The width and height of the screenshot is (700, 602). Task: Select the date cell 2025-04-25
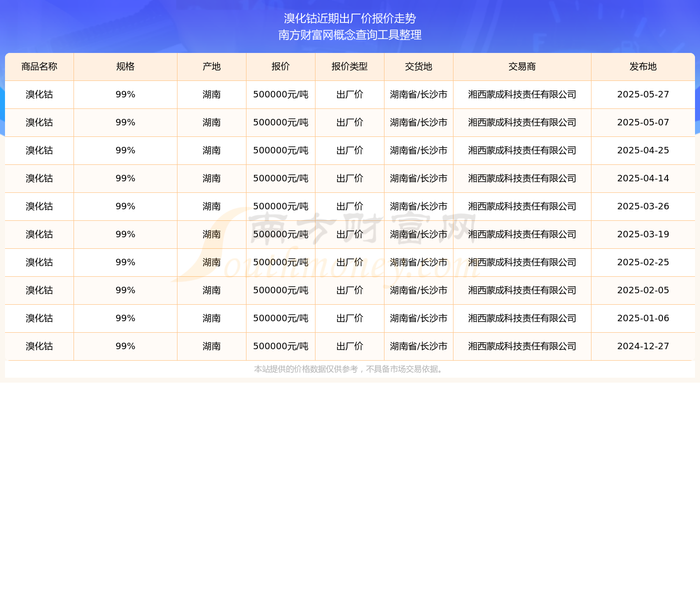[643, 150]
